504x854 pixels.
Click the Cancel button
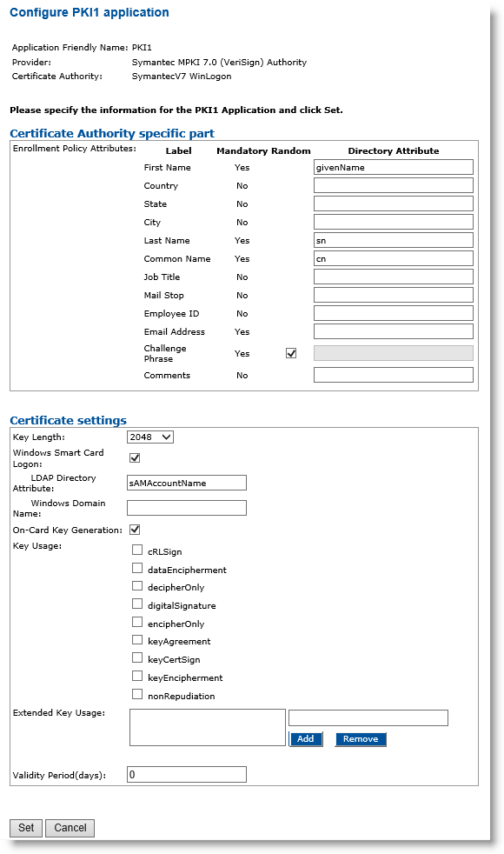[70, 828]
